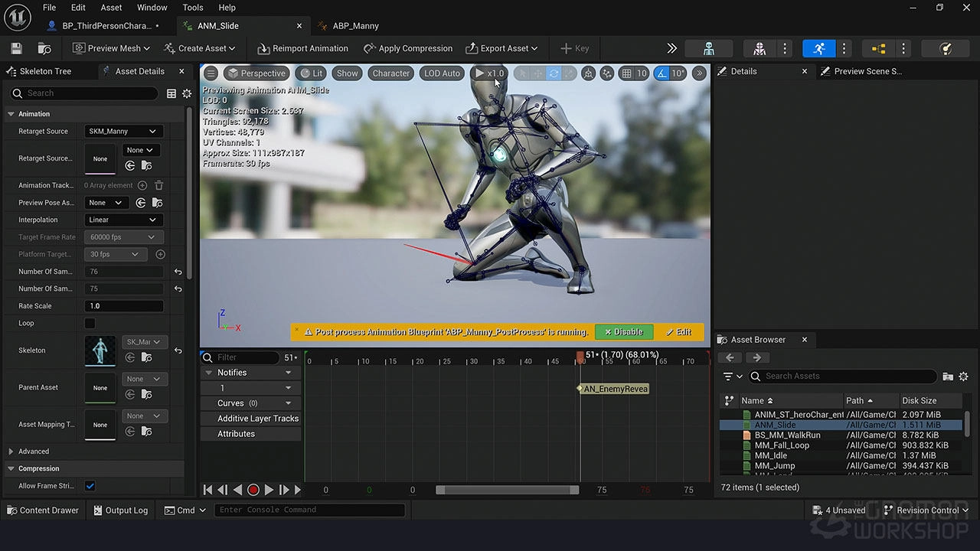980x551 pixels.
Task: Select the running-figure Animation mode icon
Action: pyautogui.click(x=818, y=48)
